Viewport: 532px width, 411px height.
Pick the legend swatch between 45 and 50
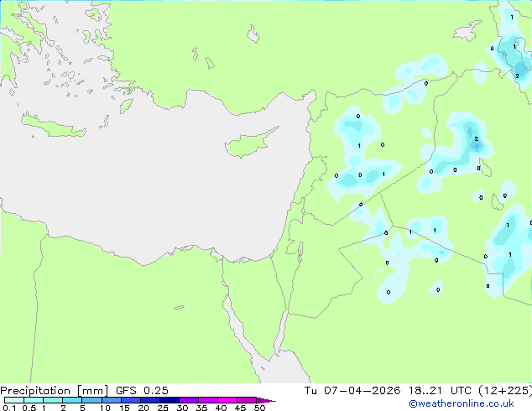click(x=247, y=400)
